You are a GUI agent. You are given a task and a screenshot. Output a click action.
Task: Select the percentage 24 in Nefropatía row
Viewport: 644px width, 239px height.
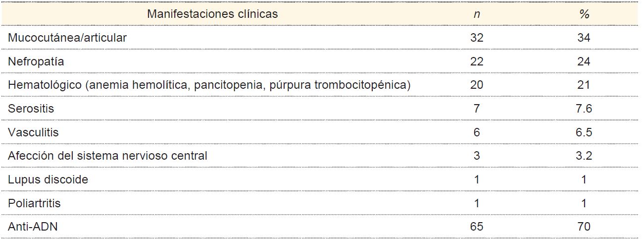point(584,61)
